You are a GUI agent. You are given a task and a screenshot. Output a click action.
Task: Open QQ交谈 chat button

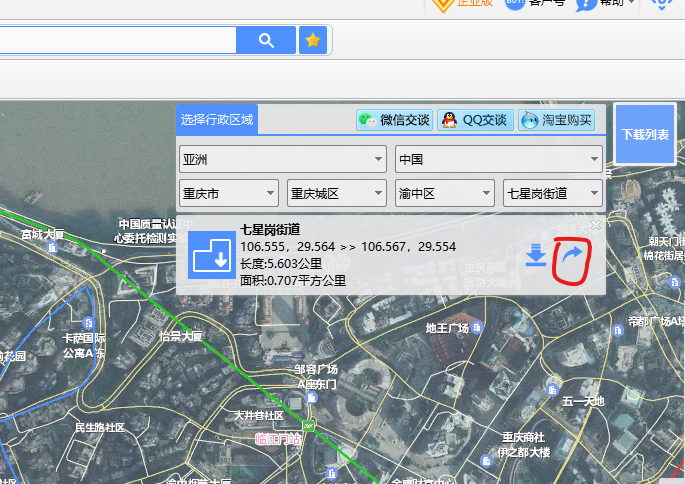pos(475,120)
